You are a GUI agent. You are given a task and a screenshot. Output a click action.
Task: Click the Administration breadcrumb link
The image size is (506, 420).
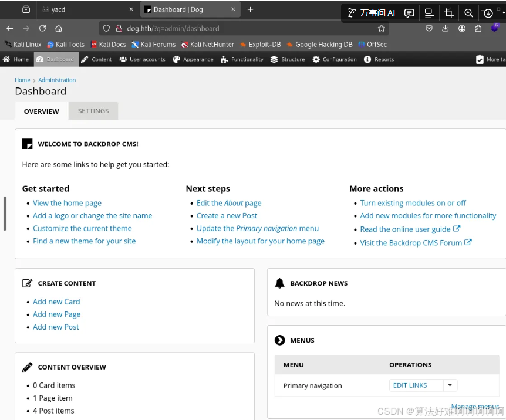point(57,80)
